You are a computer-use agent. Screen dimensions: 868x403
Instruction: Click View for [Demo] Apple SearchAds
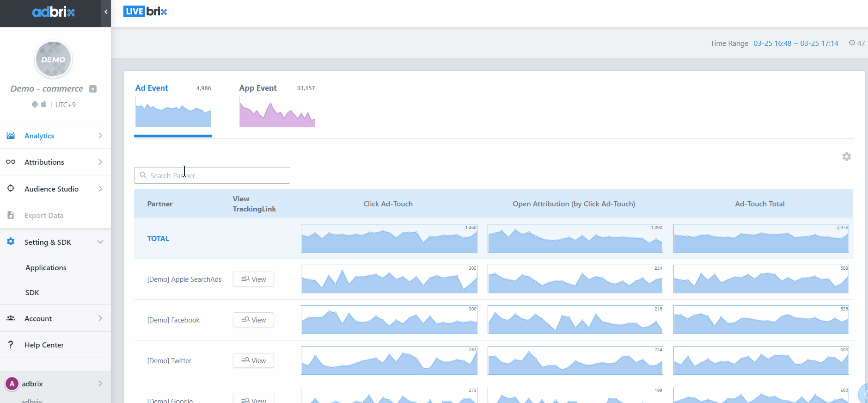[253, 279]
